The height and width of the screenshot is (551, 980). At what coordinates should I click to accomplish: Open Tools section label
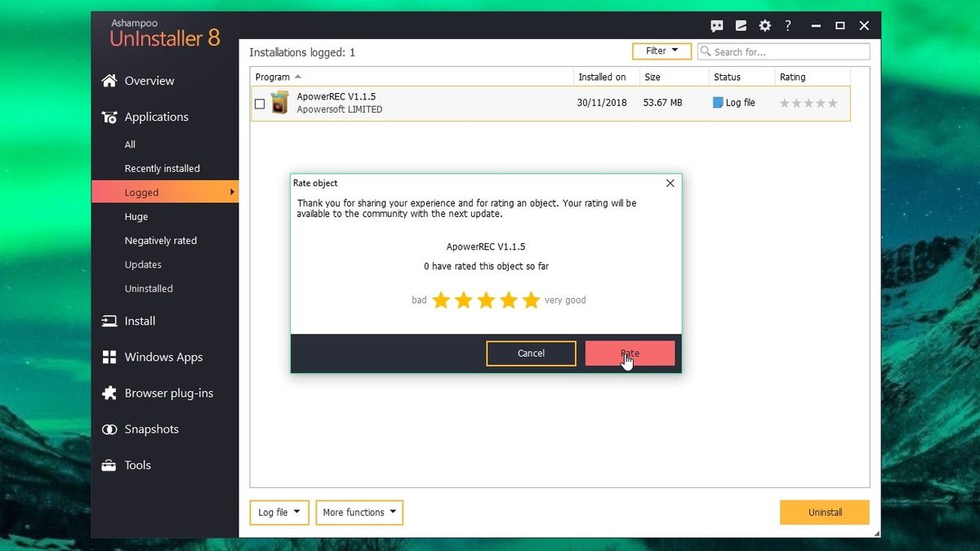137,465
